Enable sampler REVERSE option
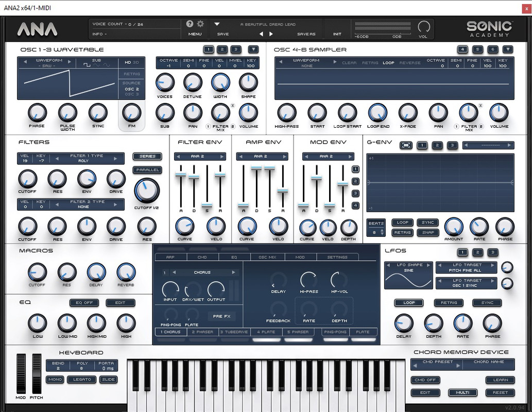The image size is (532, 412). (410, 63)
